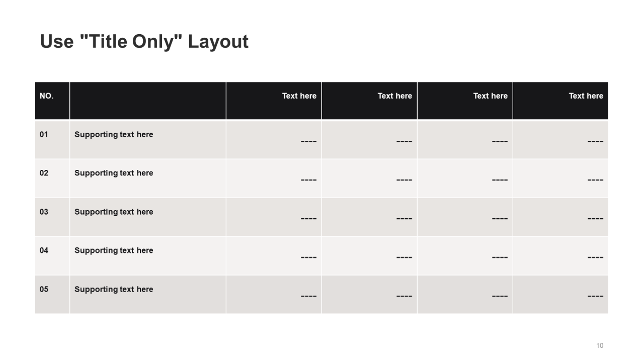Select row number cell "03"
This screenshot has width=644, height=362.
click(x=52, y=217)
